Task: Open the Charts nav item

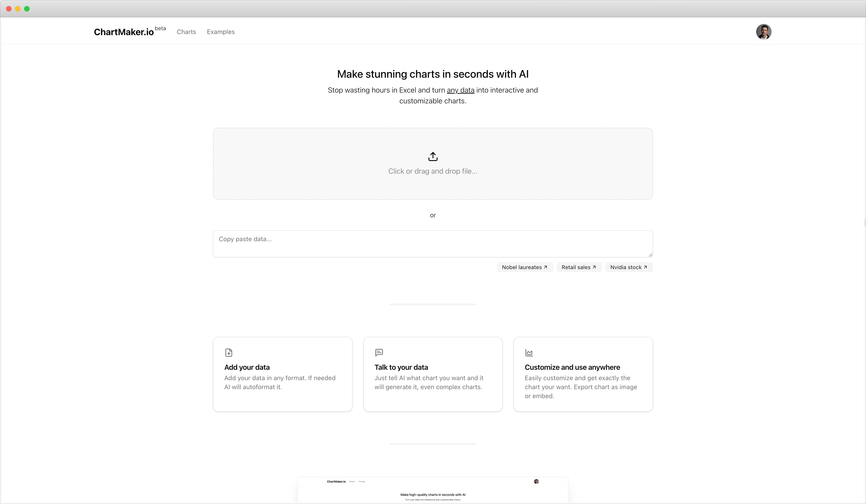Action: (186, 32)
